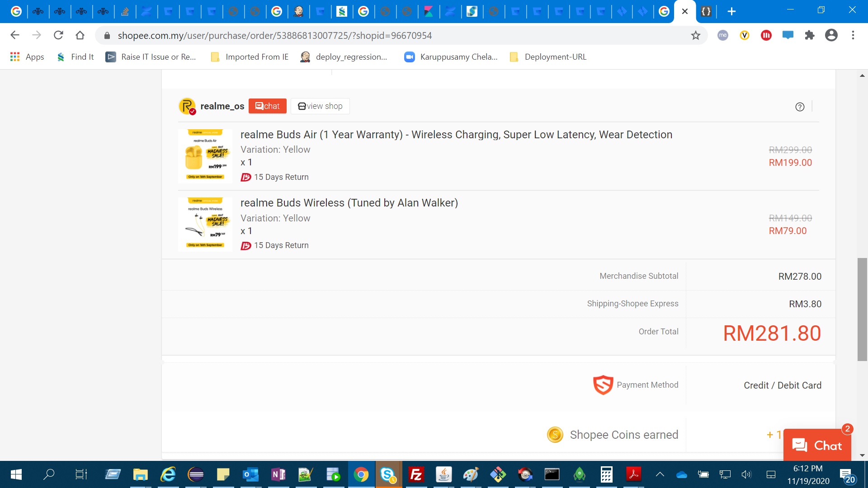Click the browser forward arrow
868x488 pixels.
[x=37, y=35]
